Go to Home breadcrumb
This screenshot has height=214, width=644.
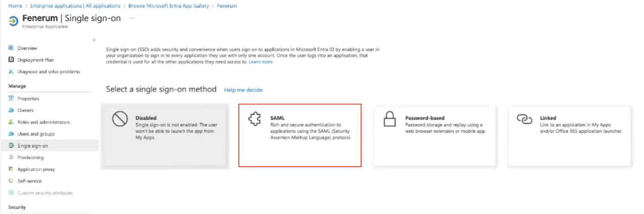point(15,6)
